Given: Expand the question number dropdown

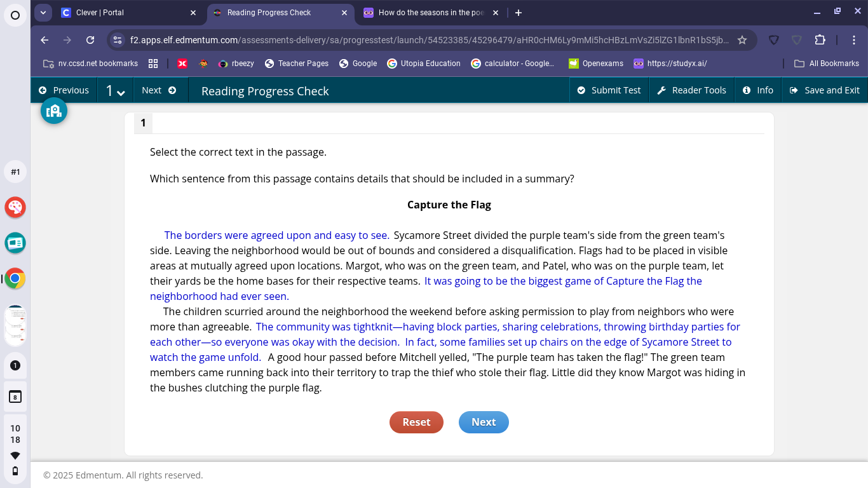Looking at the screenshot, I should tap(115, 90).
